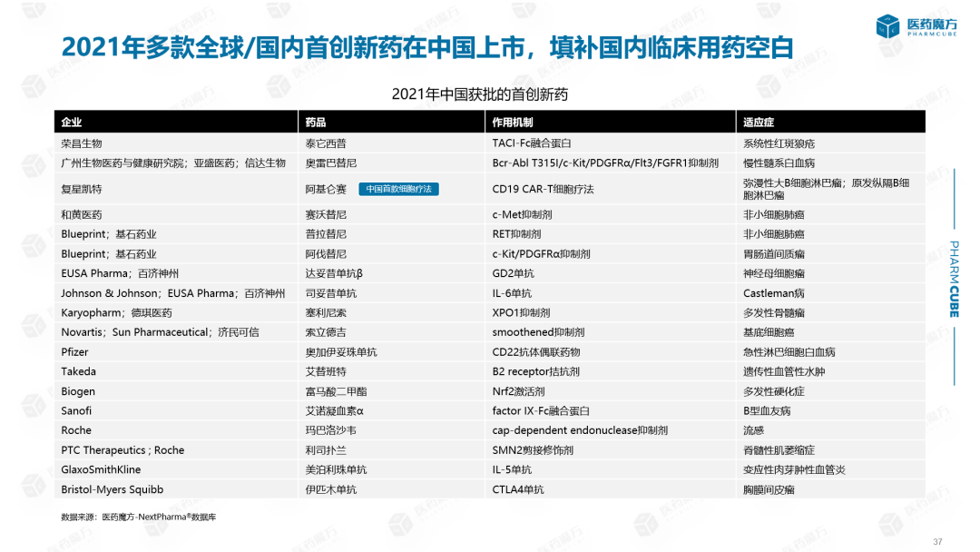Click the drug name 奥雷巴替尼
980x552 pixels.
(330, 163)
